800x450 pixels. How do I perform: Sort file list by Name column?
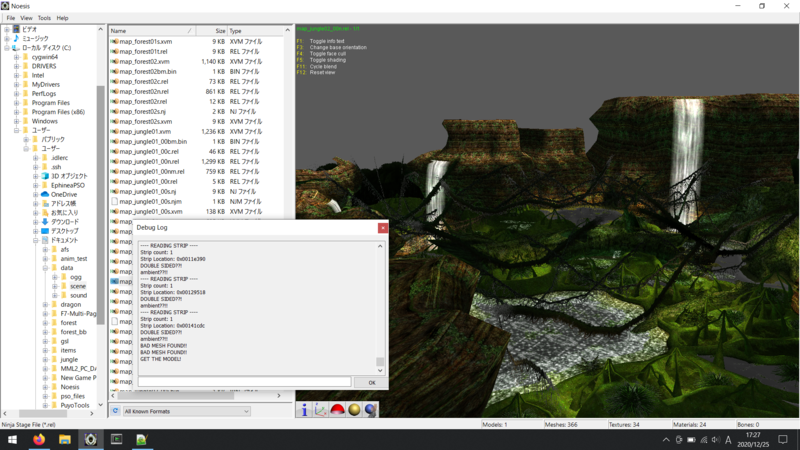[152, 31]
